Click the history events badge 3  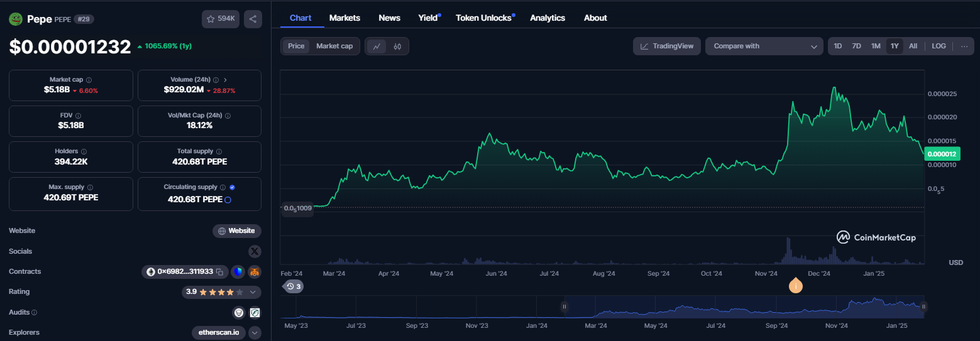[x=294, y=286]
